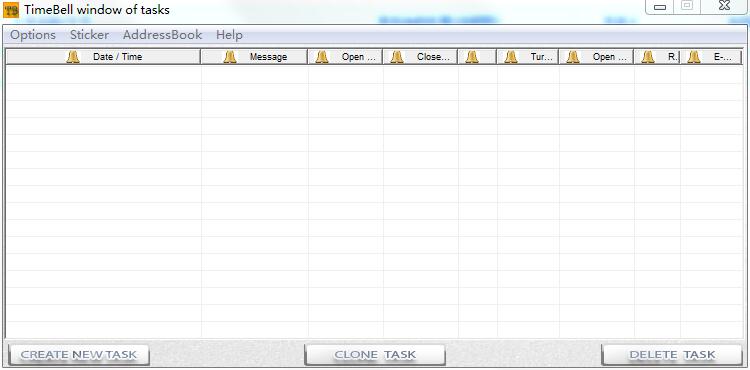Viewport: 750px width, 370px height.
Task: Click the bell icon in Close... header
Action: (397, 57)
